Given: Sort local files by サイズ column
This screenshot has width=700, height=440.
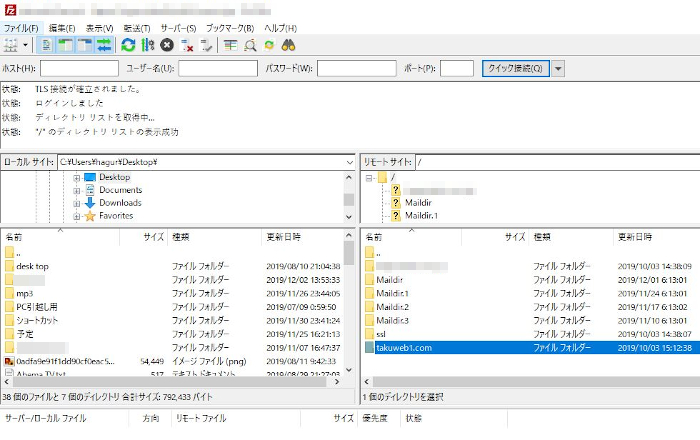Looking at the screenshot, I should [x=145, y=237].
